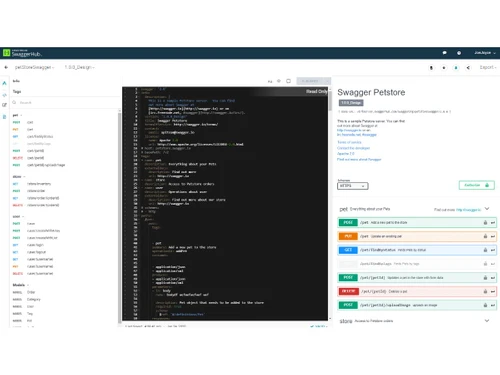The image size is (500, 375).
Task: Select the code brackets icon in left rail
Action: (x=4, y=95)
